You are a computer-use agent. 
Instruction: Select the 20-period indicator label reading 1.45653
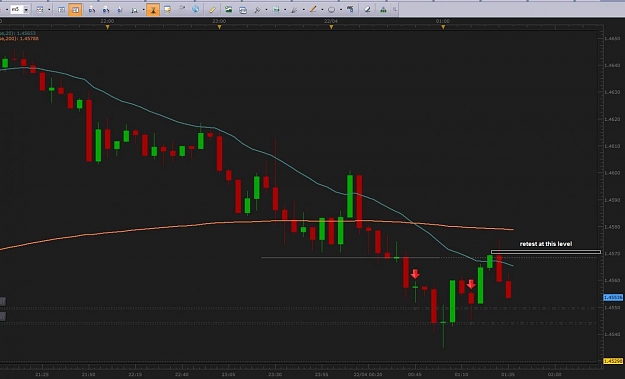tap(18, 33)
